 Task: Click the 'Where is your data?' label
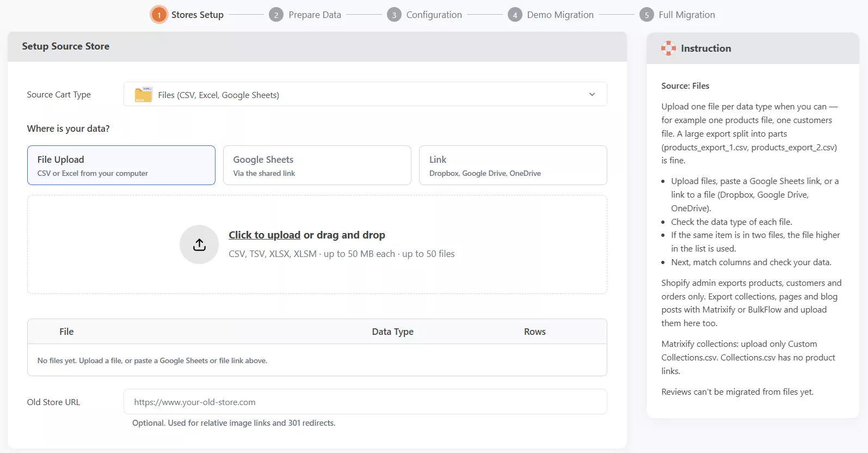(x=69, y=128)
